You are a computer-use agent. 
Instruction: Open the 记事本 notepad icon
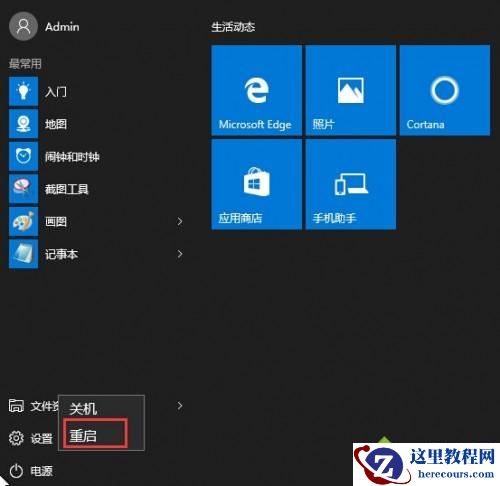pos(23,254)
